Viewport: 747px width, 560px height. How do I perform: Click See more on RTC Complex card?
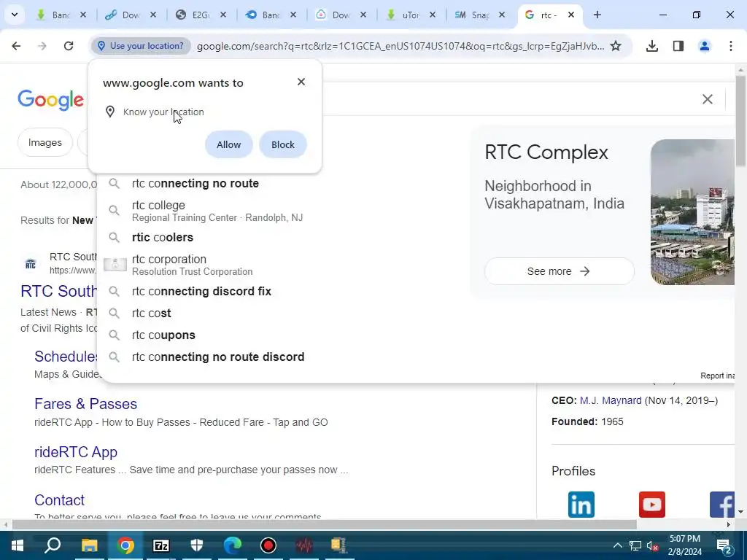click(x=560, y=271)
